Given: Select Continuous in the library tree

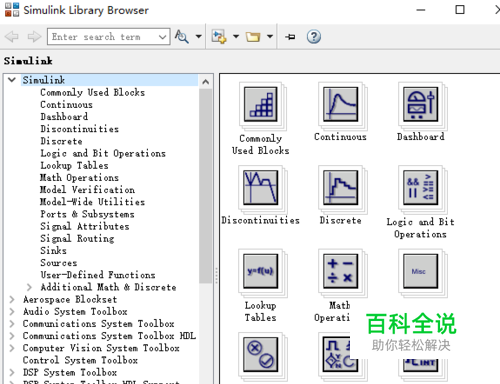Looking at the screenshot, I should tap(66, 104).
